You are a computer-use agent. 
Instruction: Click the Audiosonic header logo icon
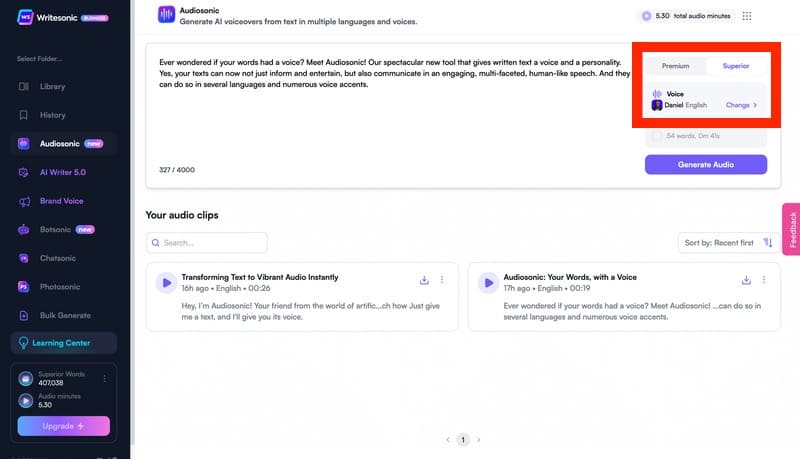[166, 15]
